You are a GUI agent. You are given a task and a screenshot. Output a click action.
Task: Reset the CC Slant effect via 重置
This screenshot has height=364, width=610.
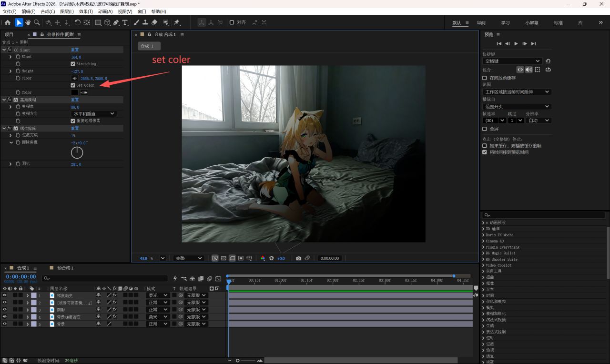coord(75,50)
